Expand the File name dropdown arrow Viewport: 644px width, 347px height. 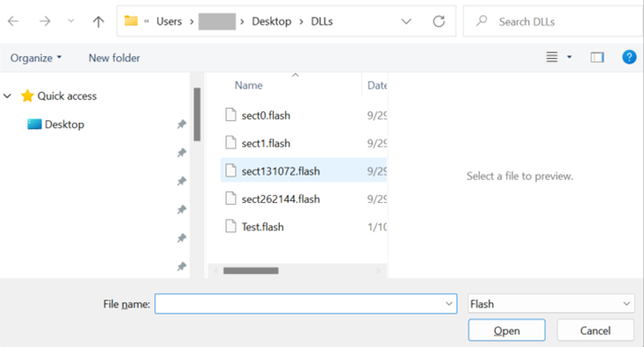point(448,304)
